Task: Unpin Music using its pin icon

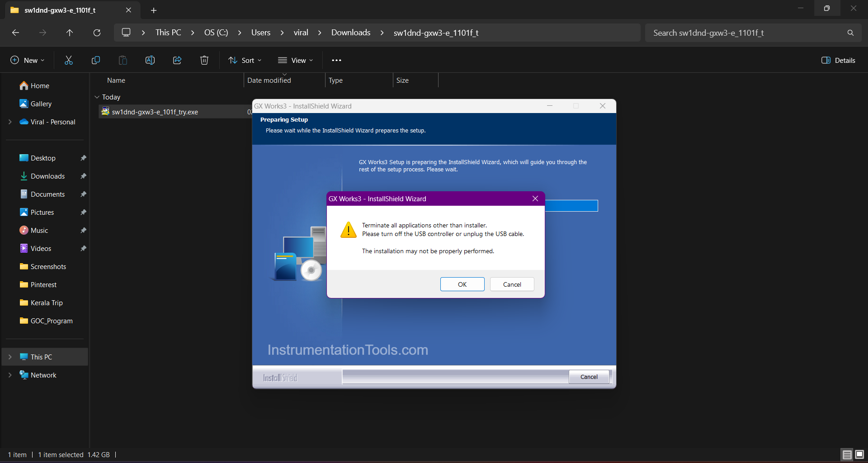Action: point(83,230)
